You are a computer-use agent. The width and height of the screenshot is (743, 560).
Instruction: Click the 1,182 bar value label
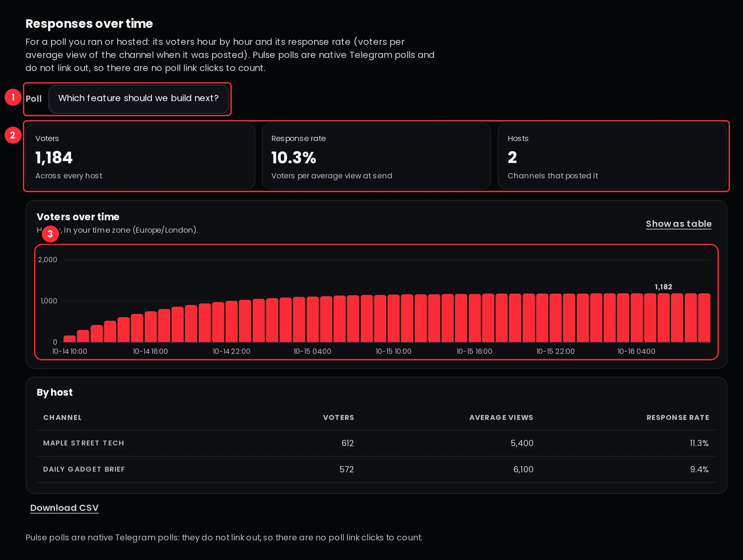[663, 287]
